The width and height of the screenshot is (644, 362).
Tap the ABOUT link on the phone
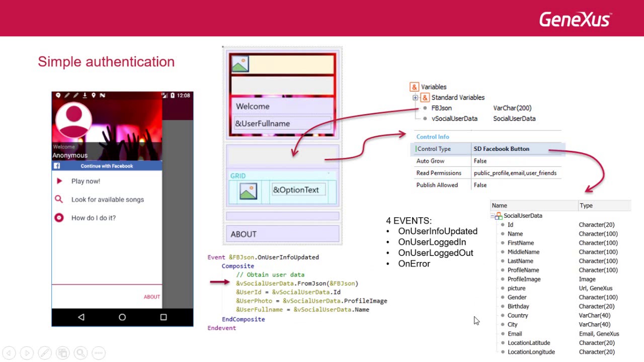click(x=152, y=297)
